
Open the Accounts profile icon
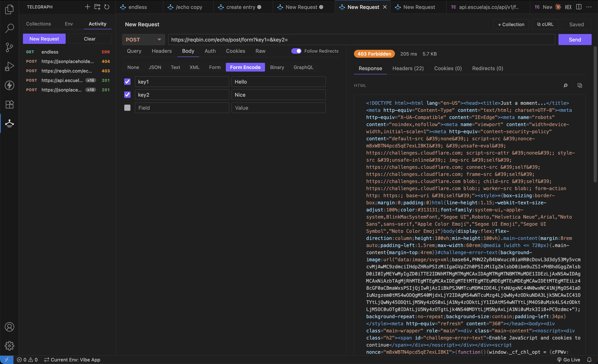(9, 327)
